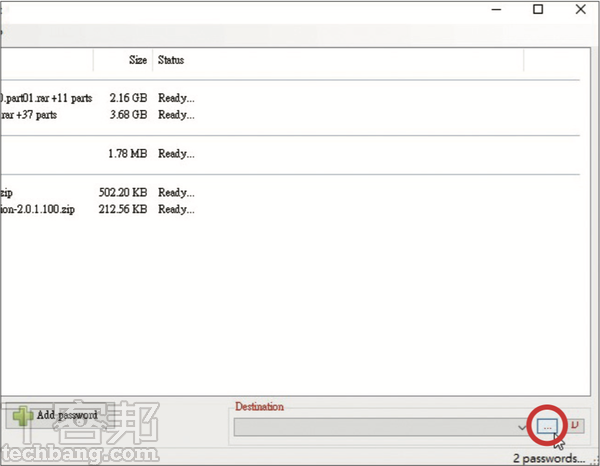The height and width of the screenshot is (466, 600).
Task: Click the Destination path input field
Action: click(380, 427)
